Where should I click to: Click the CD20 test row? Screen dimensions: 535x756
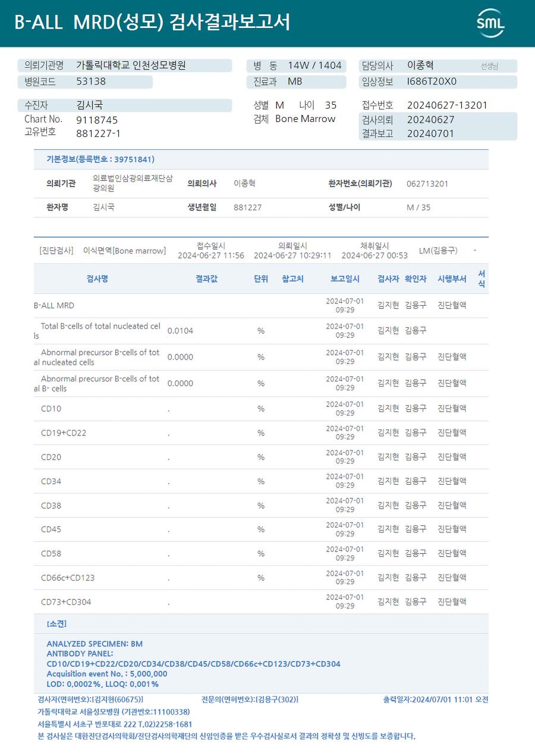tap(261, 457)
